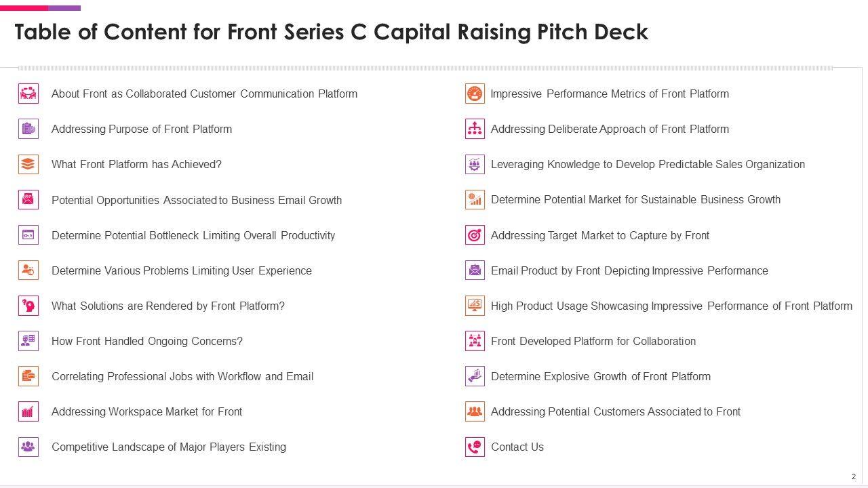Click the icon beside Determine Explosive Growth

(475, 376)
